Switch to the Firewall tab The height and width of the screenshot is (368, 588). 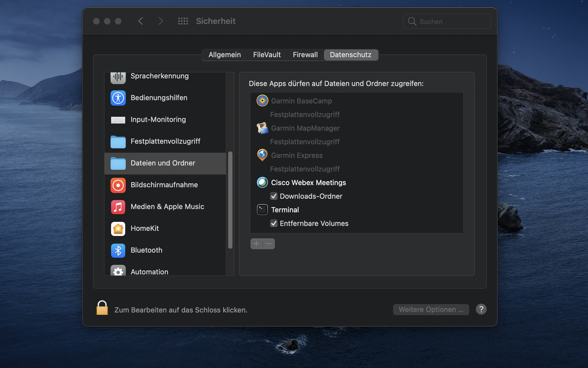305,55
